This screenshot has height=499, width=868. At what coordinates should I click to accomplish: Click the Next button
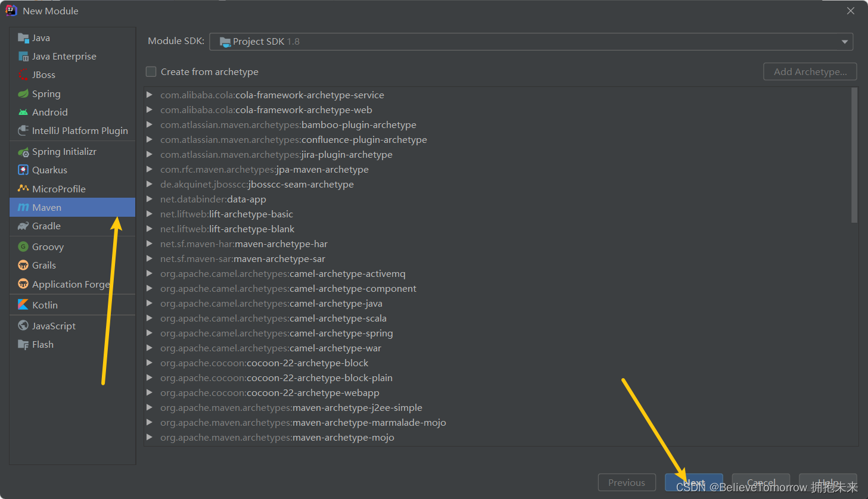click(x=694, y=482)
